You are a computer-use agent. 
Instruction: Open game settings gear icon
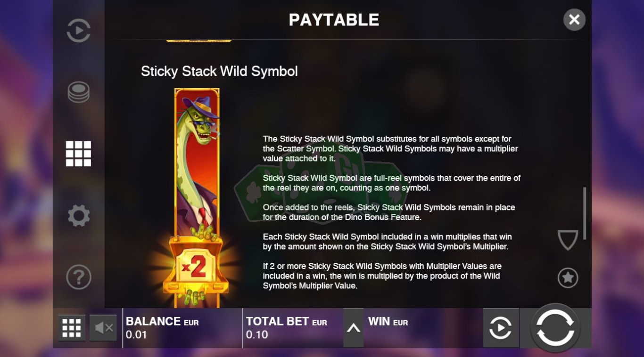[x=78, y=216]
